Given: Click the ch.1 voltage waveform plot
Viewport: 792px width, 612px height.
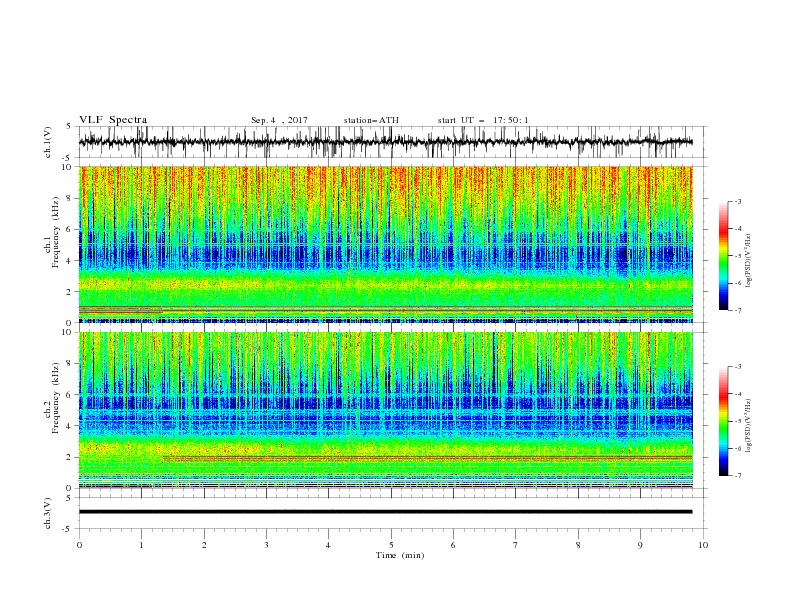Looking at the screenshot, I should (385, 142).
